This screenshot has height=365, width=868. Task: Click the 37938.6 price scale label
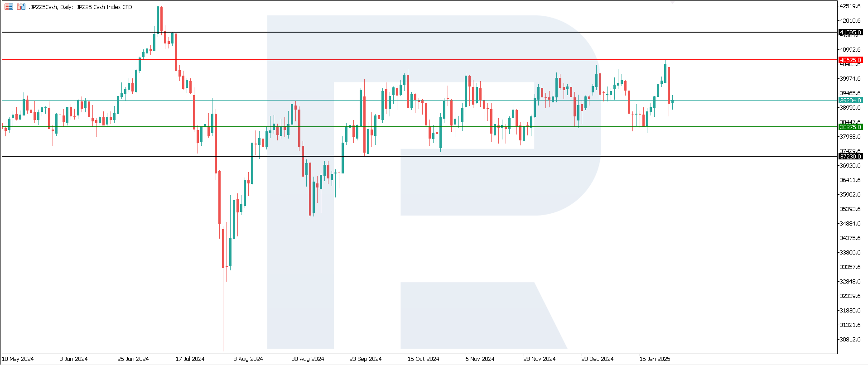pos(850,137)
